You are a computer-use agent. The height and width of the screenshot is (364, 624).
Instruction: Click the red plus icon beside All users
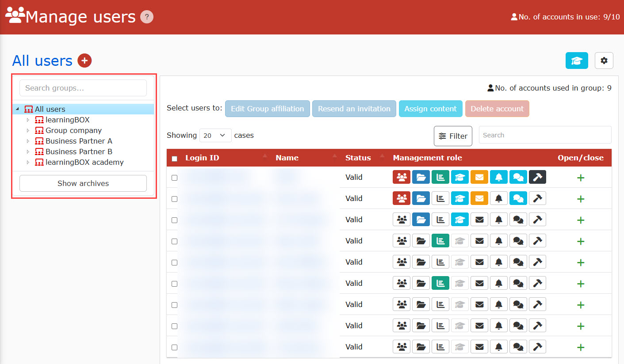click(84, 61)
